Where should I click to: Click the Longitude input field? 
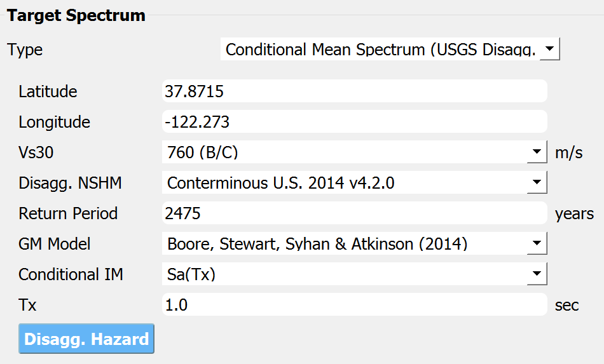pyautogui.click(x=354, y=121)
